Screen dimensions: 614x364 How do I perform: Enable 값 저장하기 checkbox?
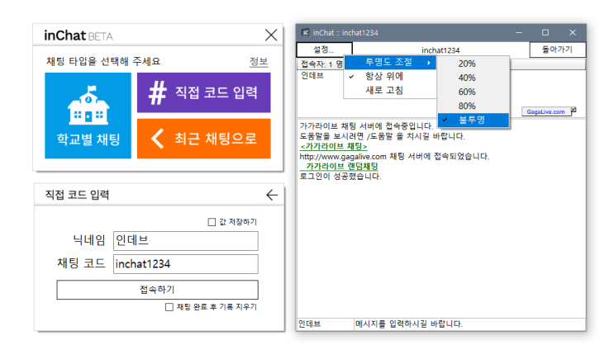click(x=212, y=222)
